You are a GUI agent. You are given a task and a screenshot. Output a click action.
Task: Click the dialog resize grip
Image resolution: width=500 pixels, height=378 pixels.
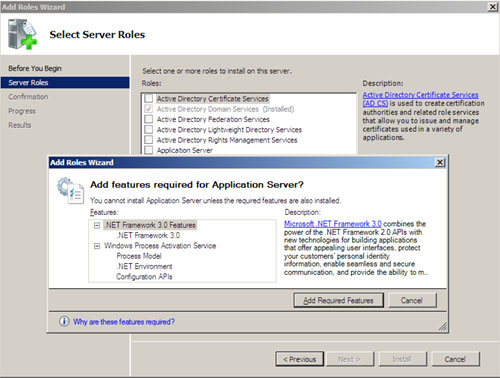point(442,327)
